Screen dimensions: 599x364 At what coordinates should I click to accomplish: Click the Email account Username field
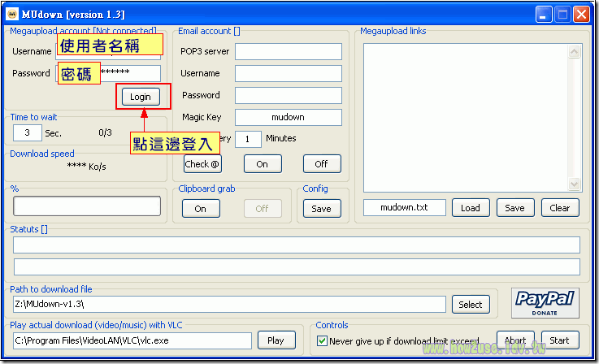288,73
